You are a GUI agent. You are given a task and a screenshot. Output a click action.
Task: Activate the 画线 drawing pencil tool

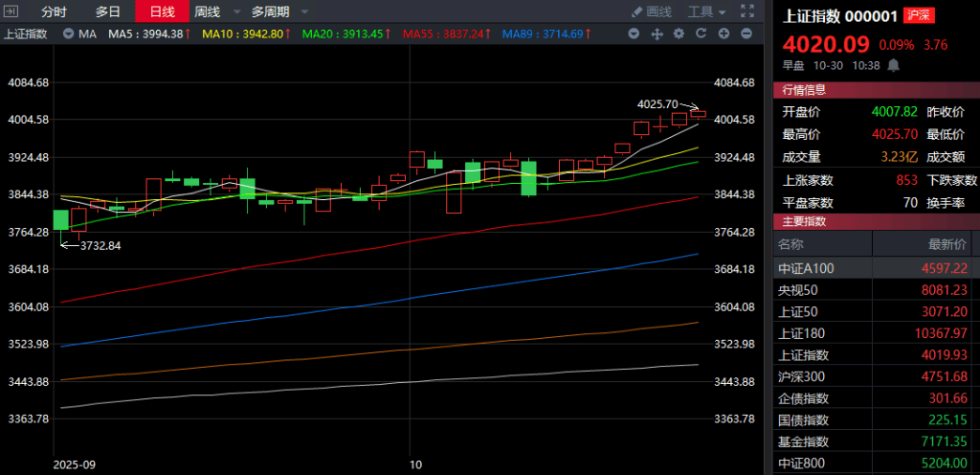[x=652, y=11]
